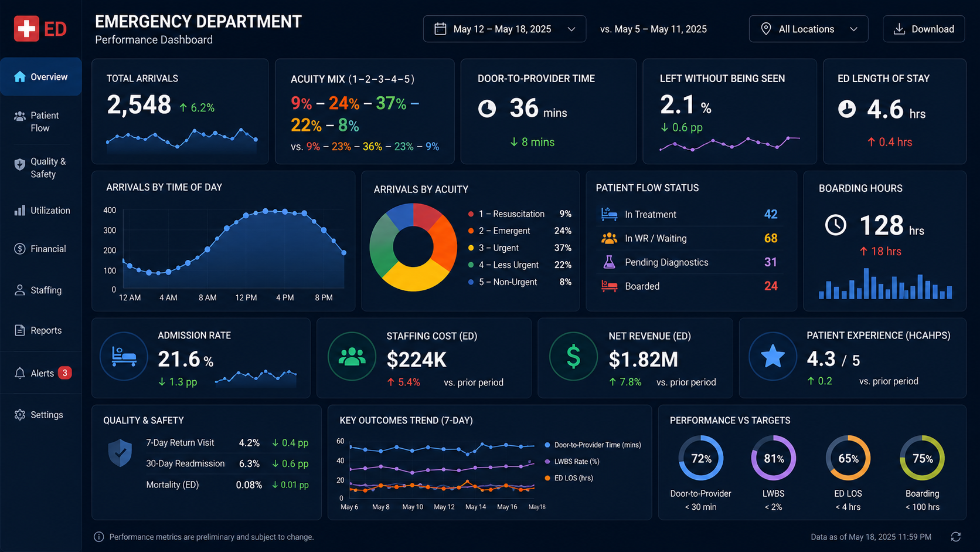Click the Boarded bed icon
The height and width of the screenshot is (552, 980).
(x=610, y=286)
